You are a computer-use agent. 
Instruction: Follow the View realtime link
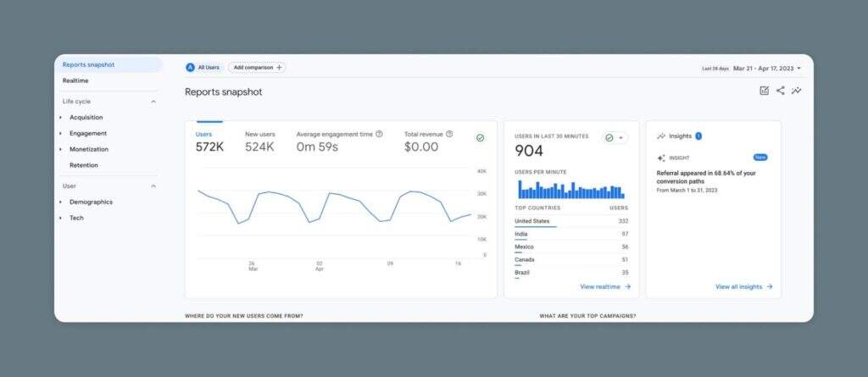click(604, 287)
